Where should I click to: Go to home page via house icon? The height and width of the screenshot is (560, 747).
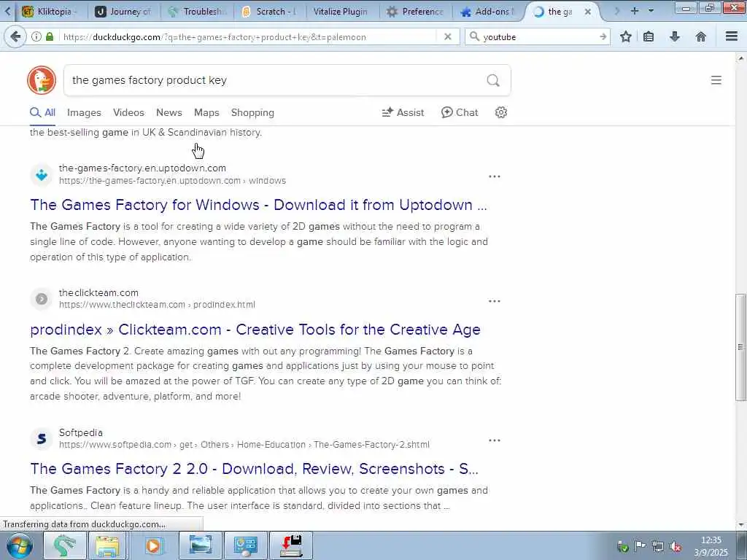click(701, 36)
